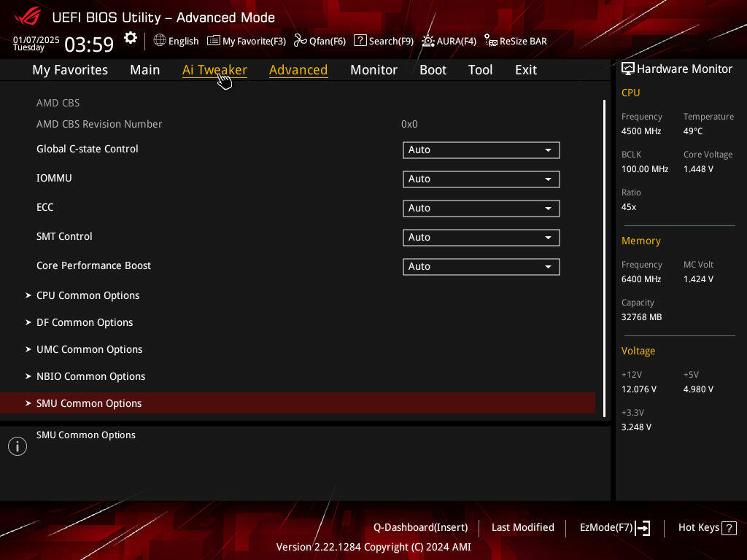Click CPU frequency value 4500 MHz
The image size is (747, 560).
tap(641, 131)
